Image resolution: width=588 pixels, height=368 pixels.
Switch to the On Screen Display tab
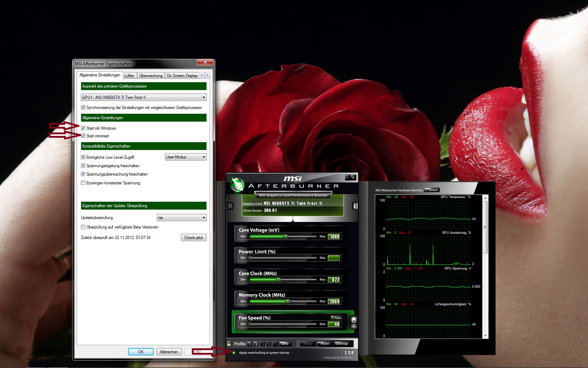(182, 76)
